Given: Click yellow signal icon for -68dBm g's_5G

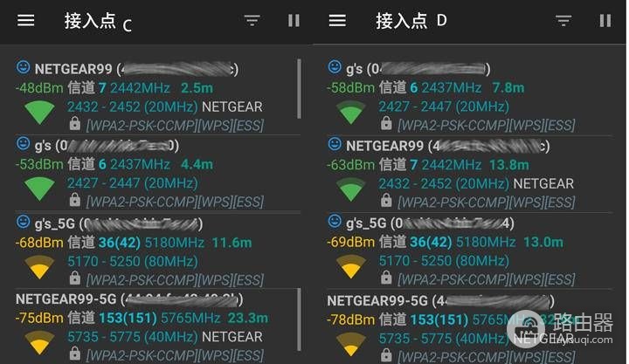Looking at the screenshot, I should tap(39, 267).
